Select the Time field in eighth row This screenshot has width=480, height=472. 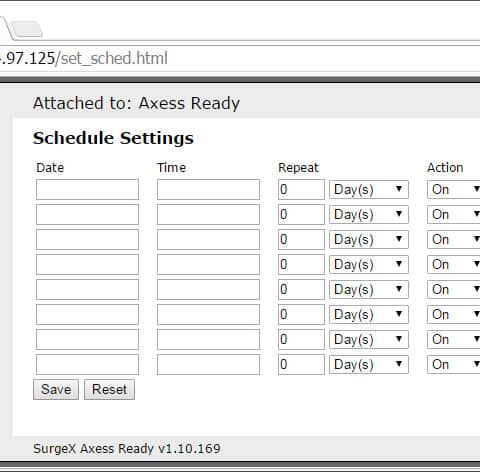[x=208, y=364]
